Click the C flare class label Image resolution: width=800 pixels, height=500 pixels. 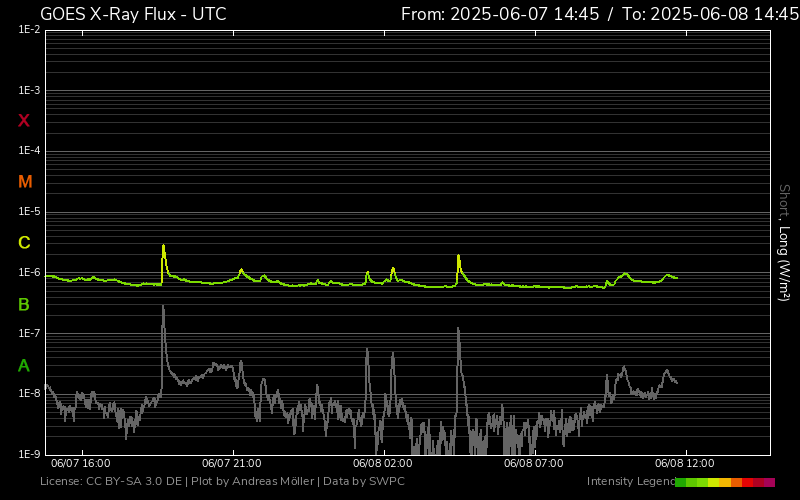[x=24, y=243]
